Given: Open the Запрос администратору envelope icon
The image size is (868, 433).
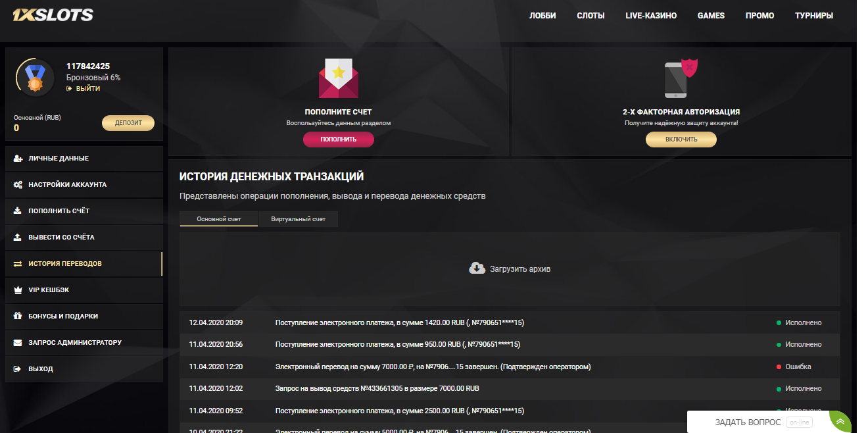Looking at the screenshot, I should click(x=16, y=342).
